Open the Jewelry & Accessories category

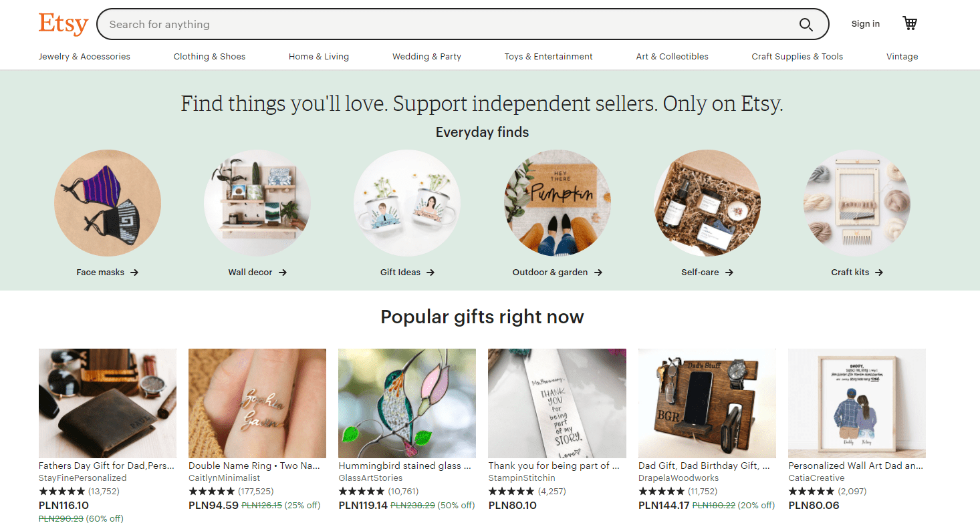click(84, 56)
